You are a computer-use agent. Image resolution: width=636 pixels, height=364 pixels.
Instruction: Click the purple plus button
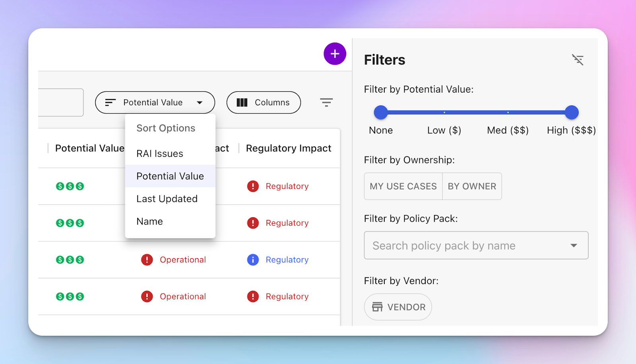pos(335,54)
